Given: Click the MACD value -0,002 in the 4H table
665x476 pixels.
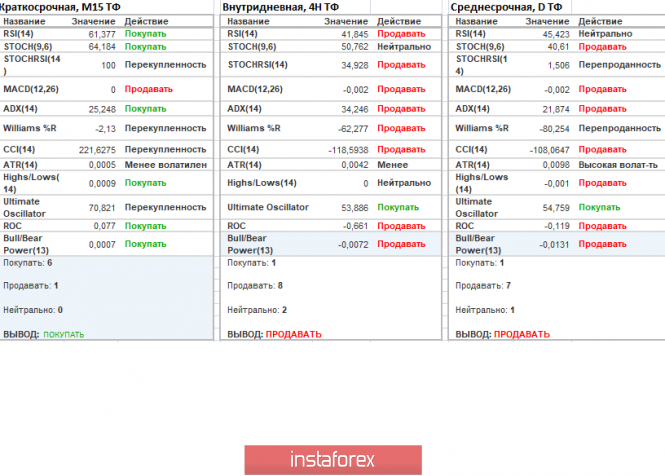Looking at the screenshot, I should tap(355, 89).
